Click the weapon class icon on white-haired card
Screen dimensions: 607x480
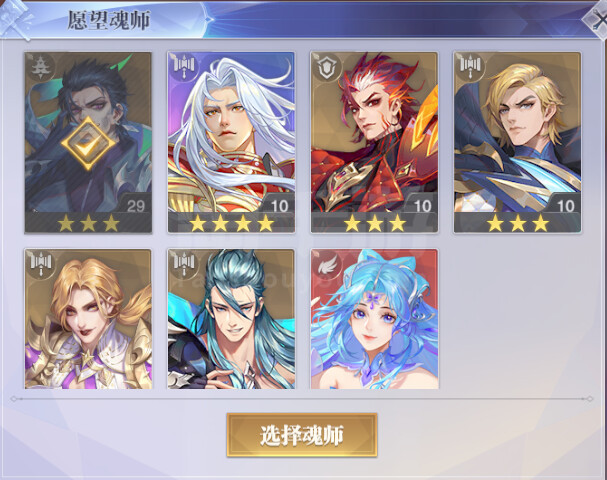(x=183, y=64)
